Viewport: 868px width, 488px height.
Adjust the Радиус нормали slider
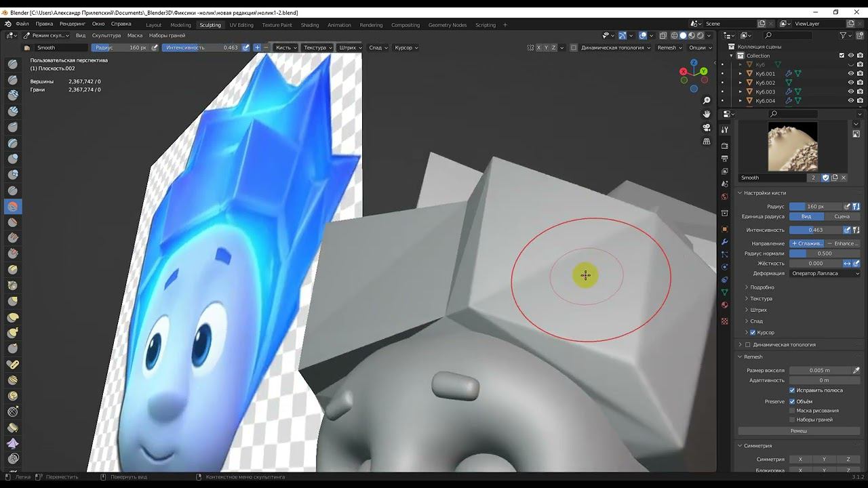tap(825, 253)
